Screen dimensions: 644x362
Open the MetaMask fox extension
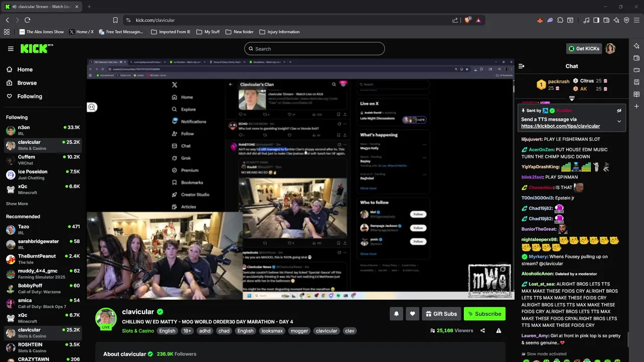click(x=540, y=20)
